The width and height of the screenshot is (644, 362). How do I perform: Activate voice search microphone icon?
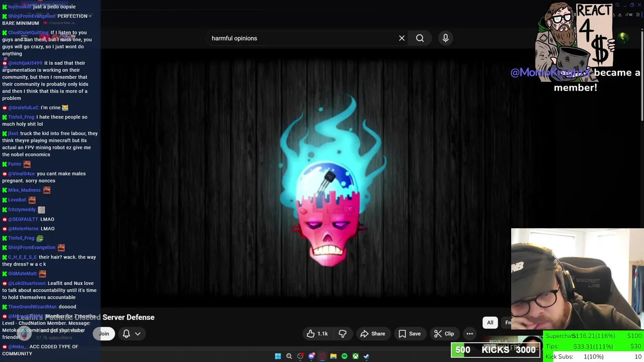click(x=445, y=38)
